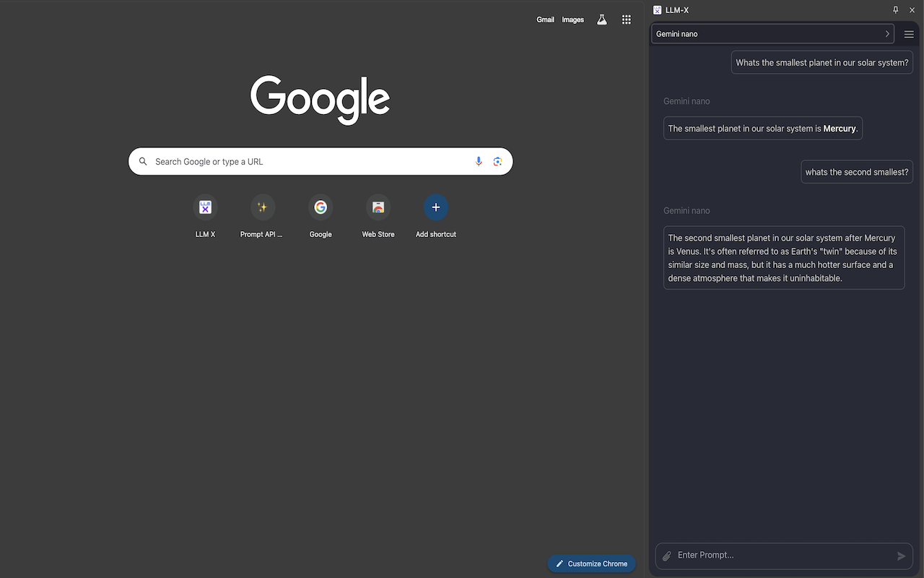Search by image with Google Lens icon
The height and width of the screenshot is (578, 924).
tap(497, 162)
